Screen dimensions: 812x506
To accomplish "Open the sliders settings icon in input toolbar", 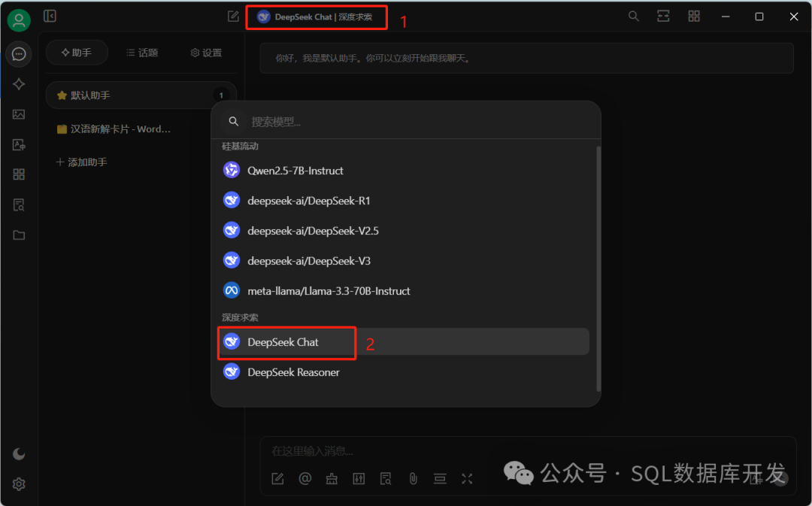I will pos(359,478).
